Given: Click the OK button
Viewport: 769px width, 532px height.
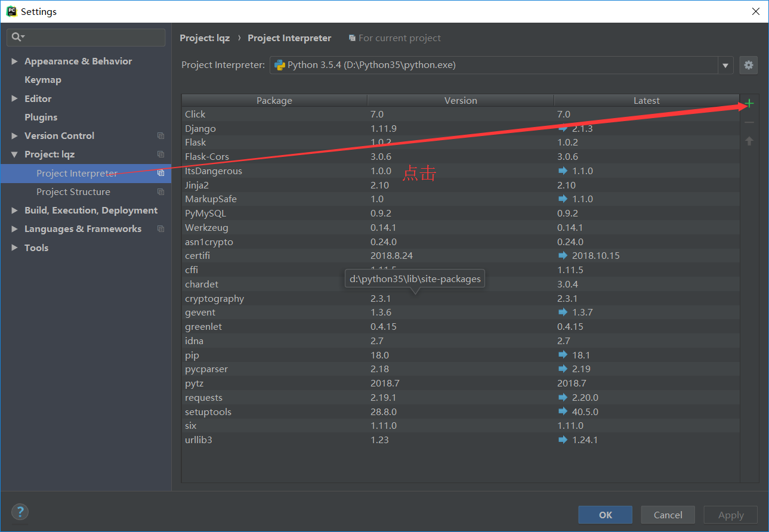Looking at the screenshot, I should coord(605,515).
